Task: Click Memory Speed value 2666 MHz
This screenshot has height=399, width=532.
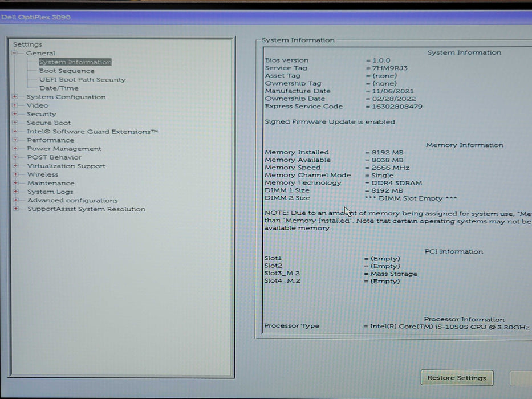Action: [x=390, y=168]
